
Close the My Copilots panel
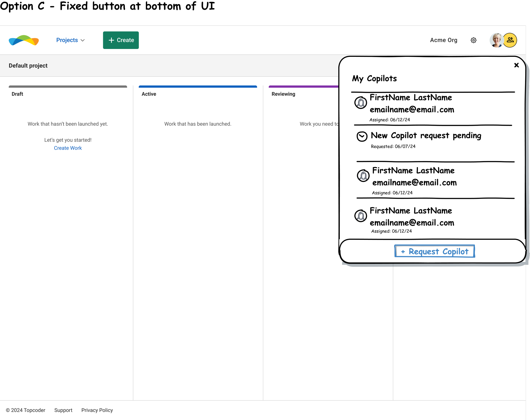pos(516,65)
